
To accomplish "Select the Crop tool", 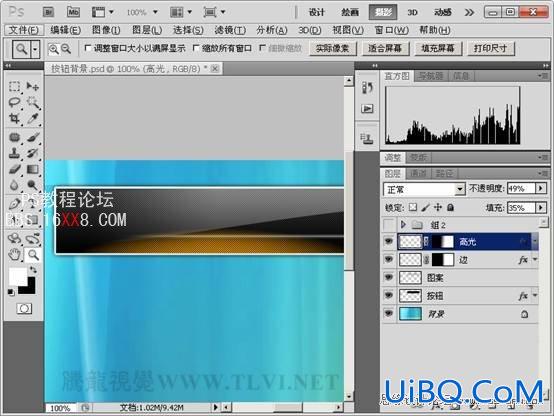I will click(x=14, y=118).
